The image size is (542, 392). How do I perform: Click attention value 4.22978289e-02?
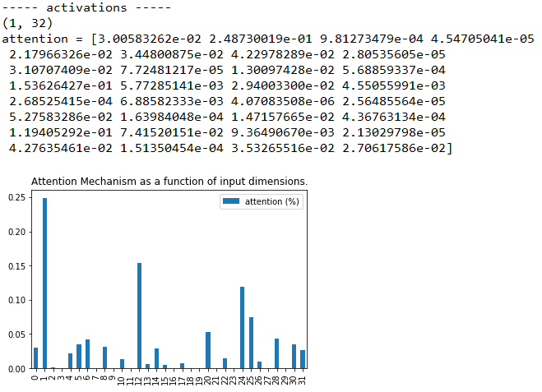tap(283, 54)
